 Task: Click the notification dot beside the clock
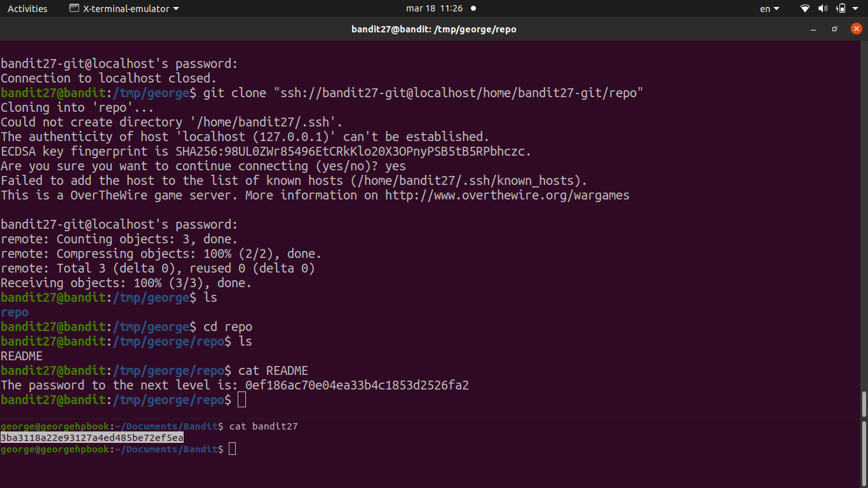pyautogui.click(x=473, y=9)
